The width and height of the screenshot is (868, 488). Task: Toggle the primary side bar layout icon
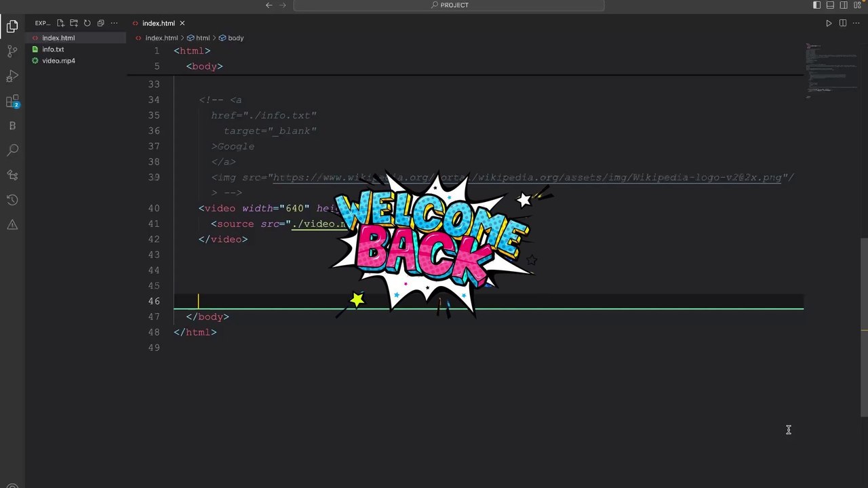point(816,5)
